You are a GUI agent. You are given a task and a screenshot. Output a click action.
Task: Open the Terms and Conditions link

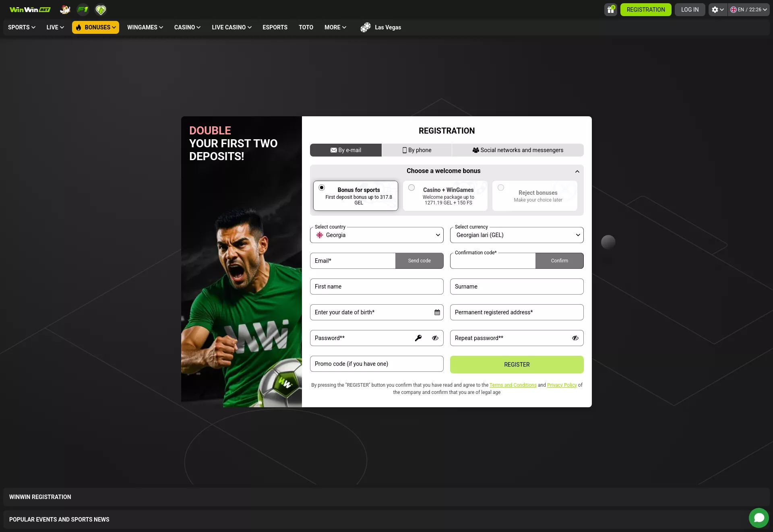click(513, 385)
